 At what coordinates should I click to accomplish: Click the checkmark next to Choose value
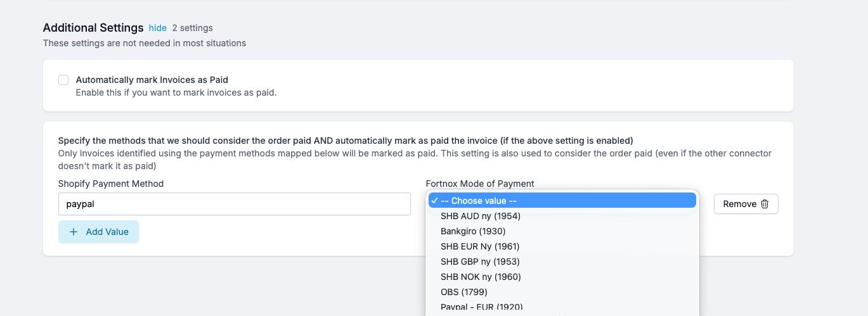coord(434,201)
